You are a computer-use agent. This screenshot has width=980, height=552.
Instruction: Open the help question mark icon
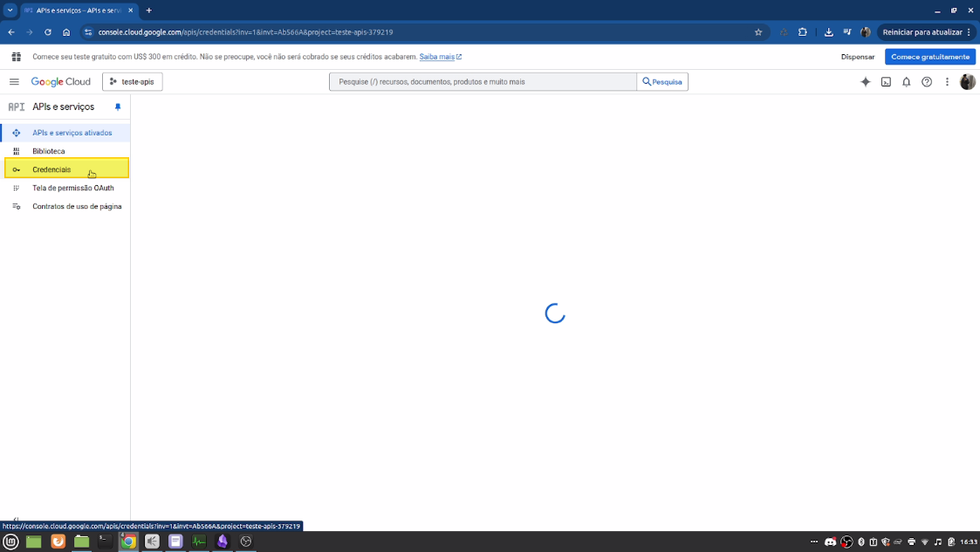point(926,81)
